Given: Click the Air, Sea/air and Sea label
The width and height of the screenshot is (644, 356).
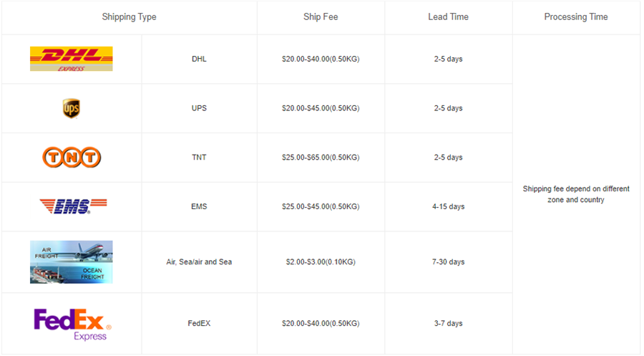Looking at the screenshot, I should [199, 262].
